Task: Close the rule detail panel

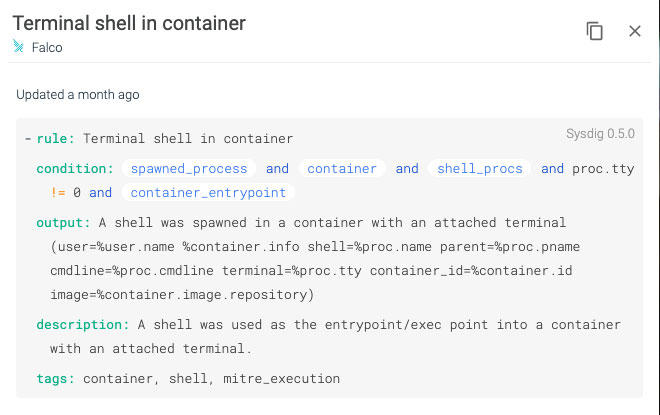Action: click(634, 31)
